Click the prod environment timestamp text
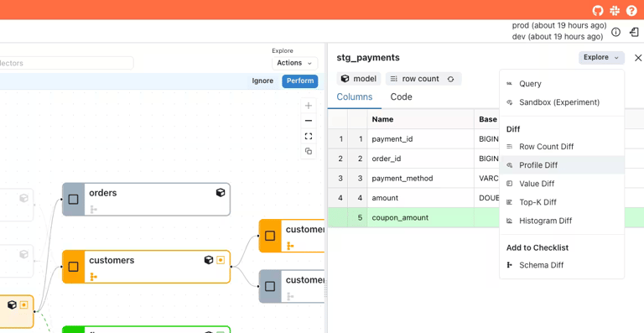Screen dimensions: 644x333 pyautogui.click(x=559, y=25)
